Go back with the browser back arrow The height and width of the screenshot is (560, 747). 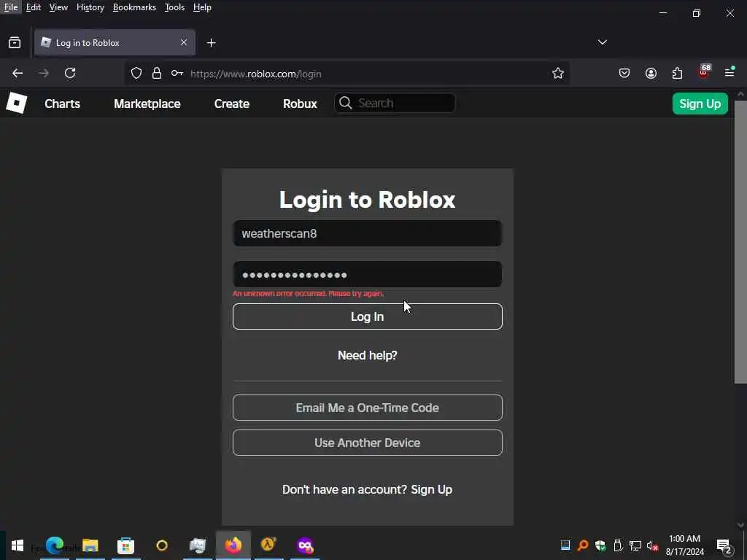point(18,74)
